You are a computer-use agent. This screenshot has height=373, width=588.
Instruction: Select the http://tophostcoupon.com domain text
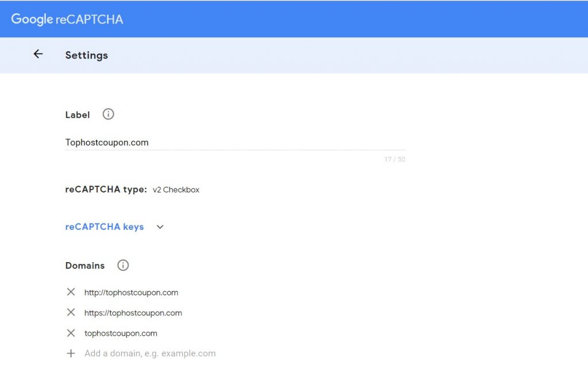coord(131,292)
